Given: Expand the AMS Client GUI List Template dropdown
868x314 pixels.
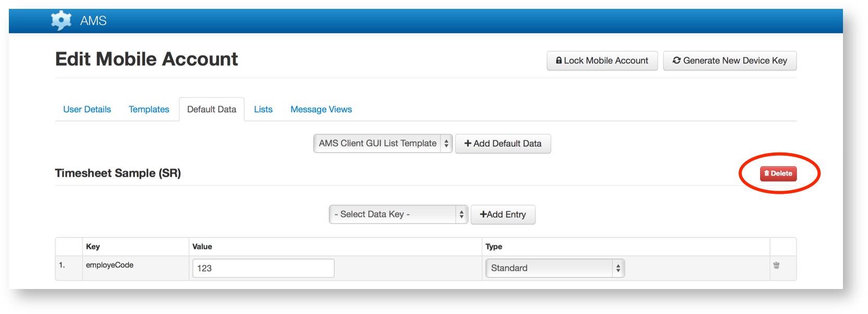Looking at the screenshot, I should (x=383, y=144).
